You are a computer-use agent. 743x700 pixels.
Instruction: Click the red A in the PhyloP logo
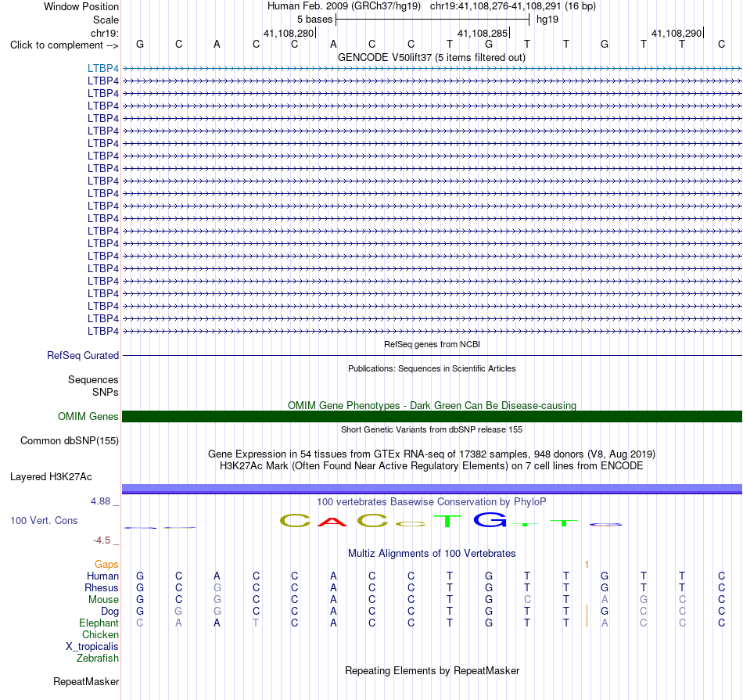332,522
